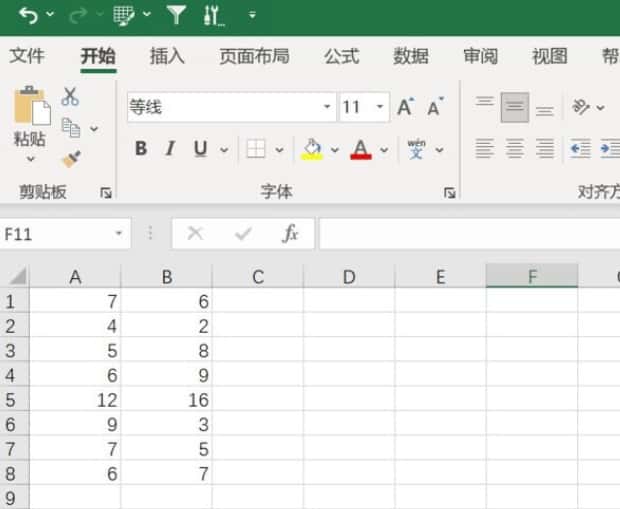Click the Undo arrow in title bar
620x509 pixels.
[29, 15]
